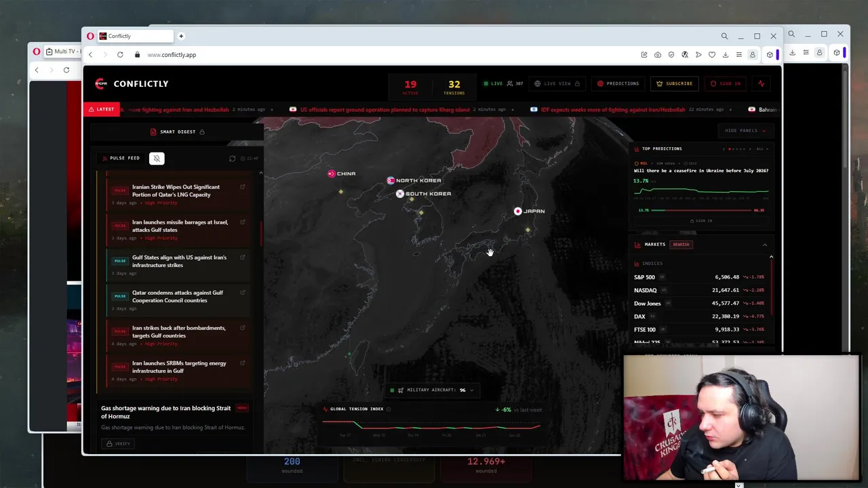Take a snapshot with camera icon

click(658, 55)
